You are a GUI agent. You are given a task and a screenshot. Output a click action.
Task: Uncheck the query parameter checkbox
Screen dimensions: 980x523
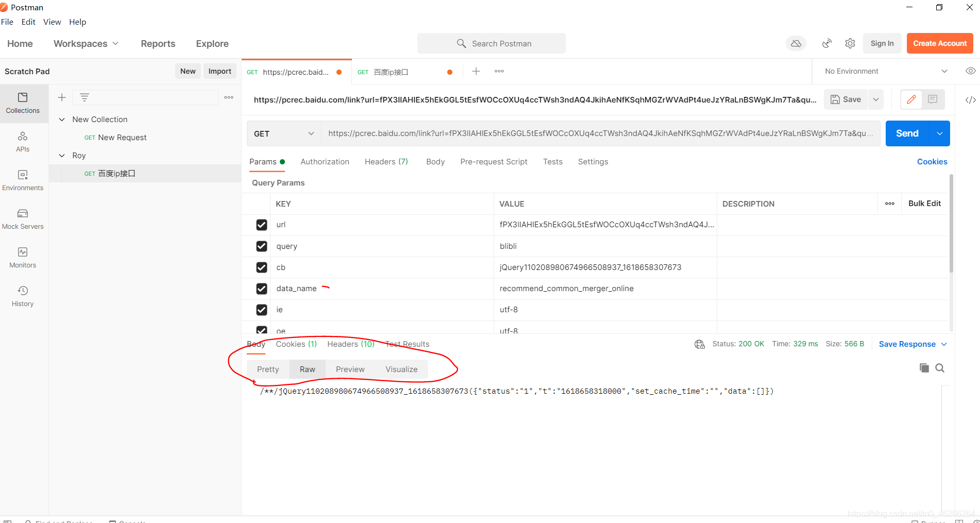click(x=262, y=246)
